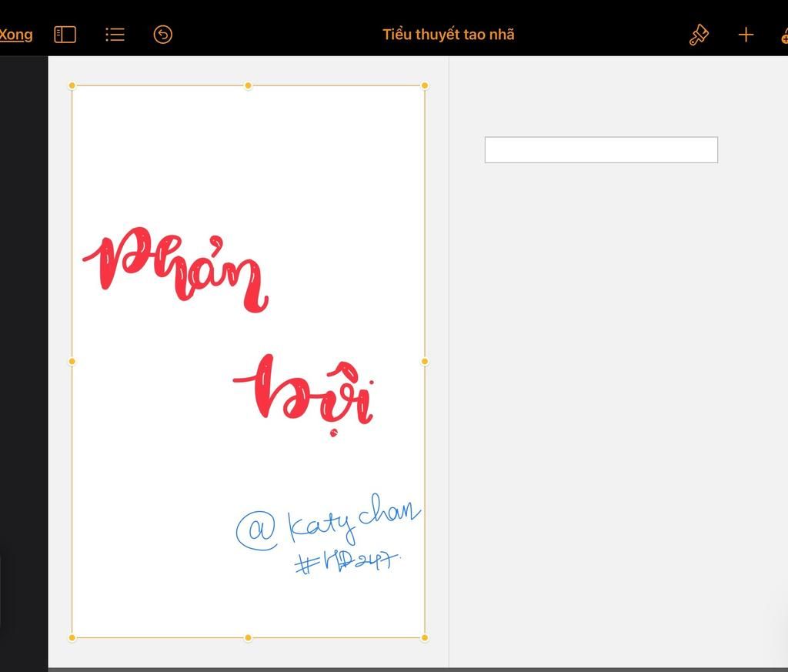Click the left-middle selection handle of image

coord(72,361)
